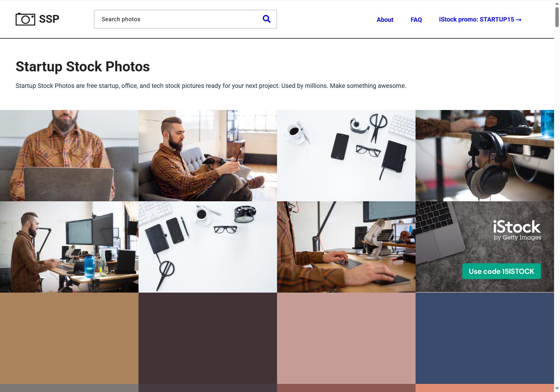Click the magnifying glass search icon

[x=266, y=19]
